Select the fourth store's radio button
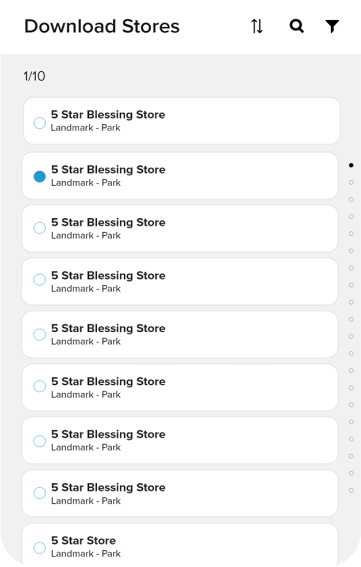The image size is (361, 567). pos(39,280)
